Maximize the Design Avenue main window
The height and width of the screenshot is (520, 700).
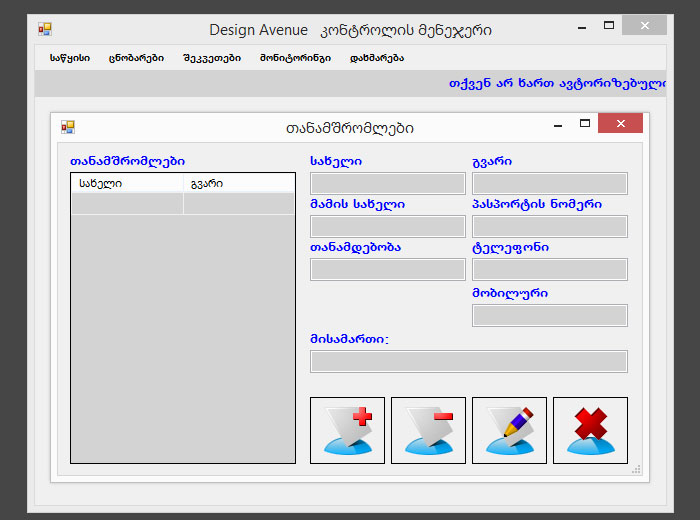coord(609,25)
